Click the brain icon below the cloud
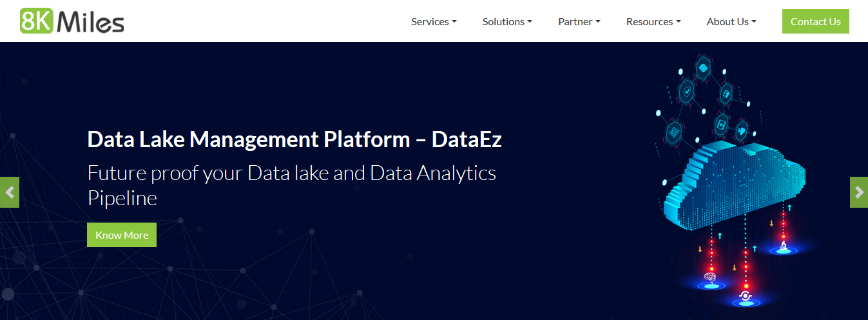 click(x=711, y=277)
